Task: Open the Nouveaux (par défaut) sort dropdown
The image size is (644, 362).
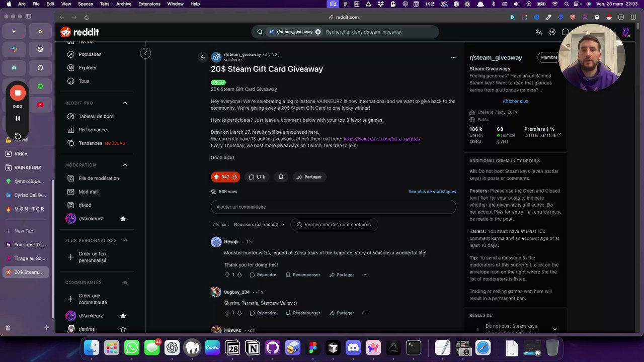Action: (259, 225)
